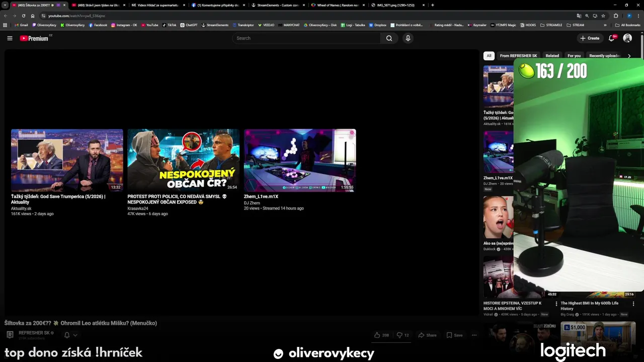
Task: Open new browser tab with plus
Action: [433, 5]
